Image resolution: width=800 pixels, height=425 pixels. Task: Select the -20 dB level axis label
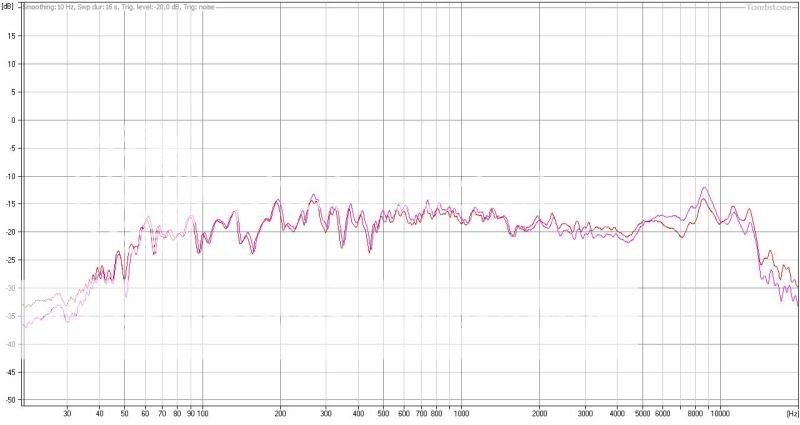11,232
